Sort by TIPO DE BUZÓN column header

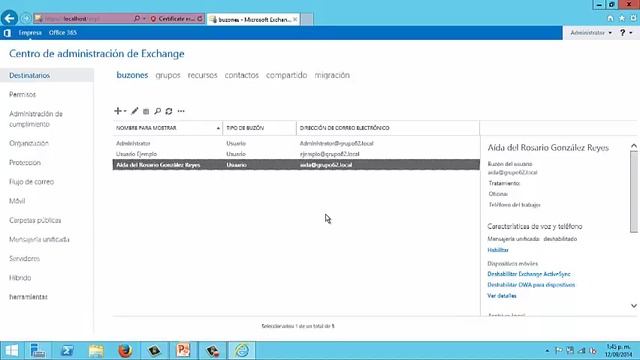(260, 128)
